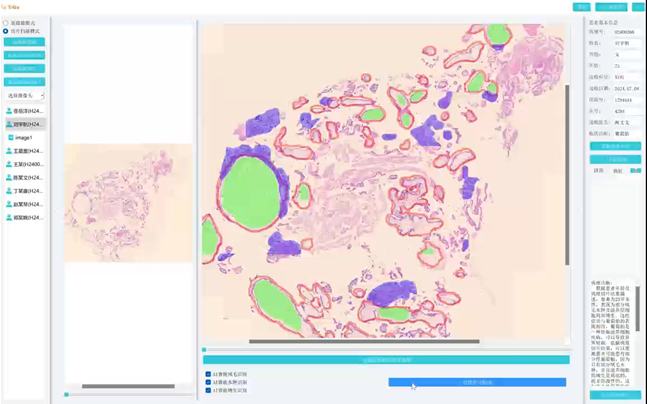Screen dimensions: 647x404
Task: Click the patient icon in the last list row
Action: [x=9, y=217]
